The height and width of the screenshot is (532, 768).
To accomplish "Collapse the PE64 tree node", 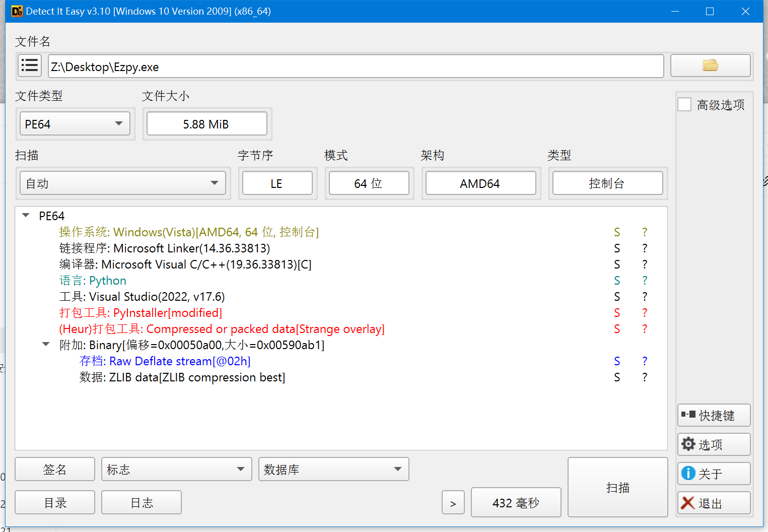I will coord(26,216).
